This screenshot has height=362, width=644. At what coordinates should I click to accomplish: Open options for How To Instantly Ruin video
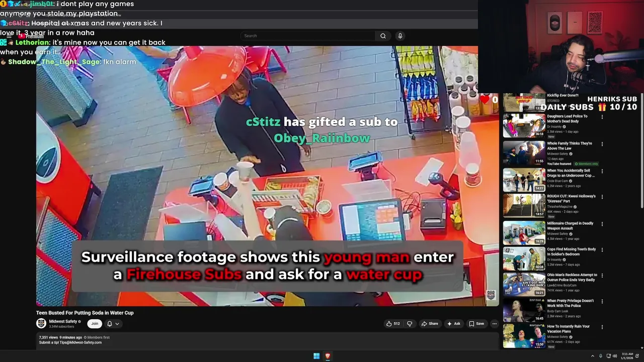[602, 327]
